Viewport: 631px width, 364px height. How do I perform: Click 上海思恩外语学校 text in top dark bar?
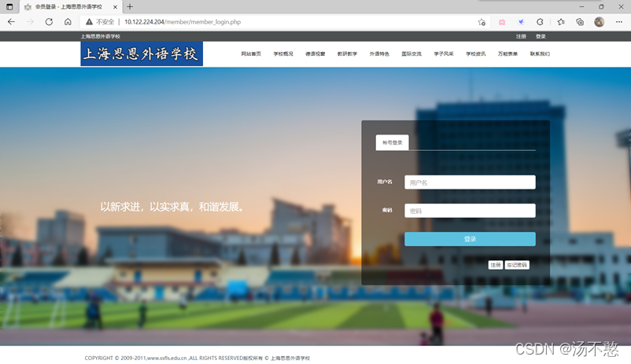(101, 36)
